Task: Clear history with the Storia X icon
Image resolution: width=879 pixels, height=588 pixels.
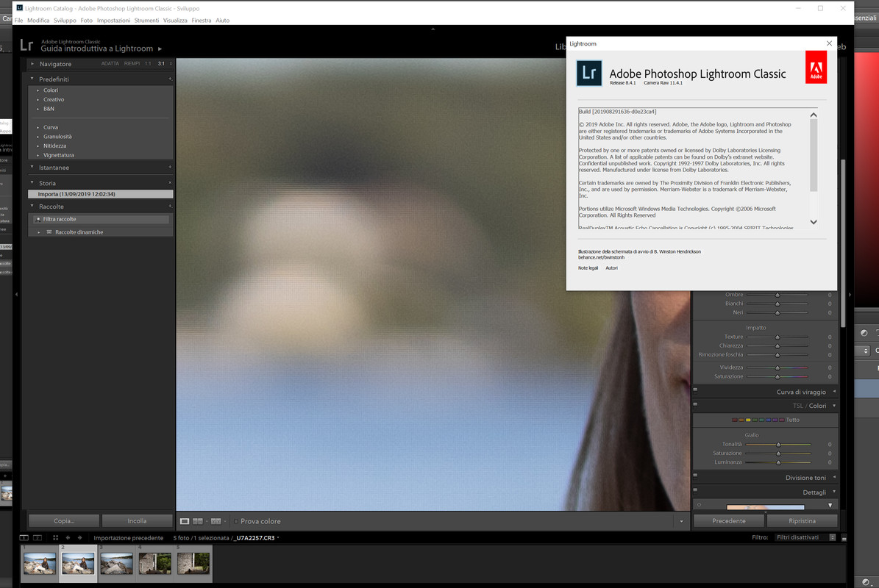Action: pos(170,182)
